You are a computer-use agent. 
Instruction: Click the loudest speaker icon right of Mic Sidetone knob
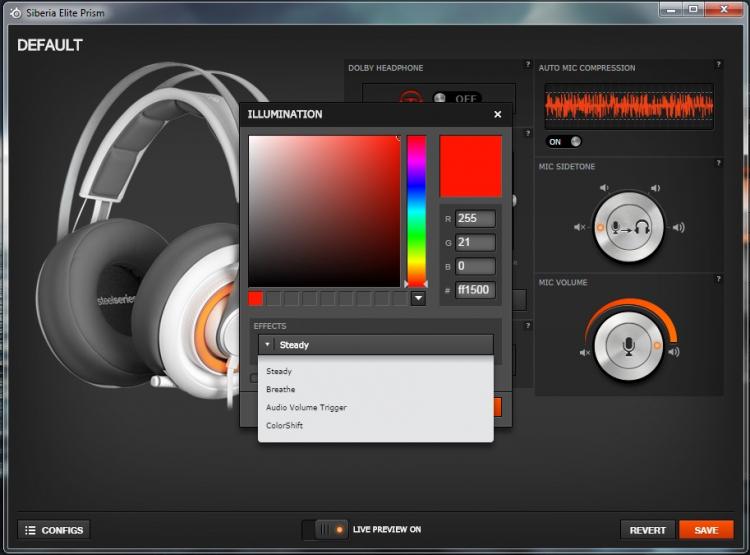[678, 227]
